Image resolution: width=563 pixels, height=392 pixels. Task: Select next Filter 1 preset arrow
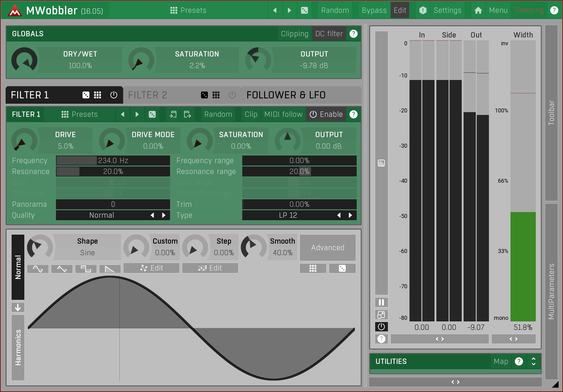click(x=137, y=114)
